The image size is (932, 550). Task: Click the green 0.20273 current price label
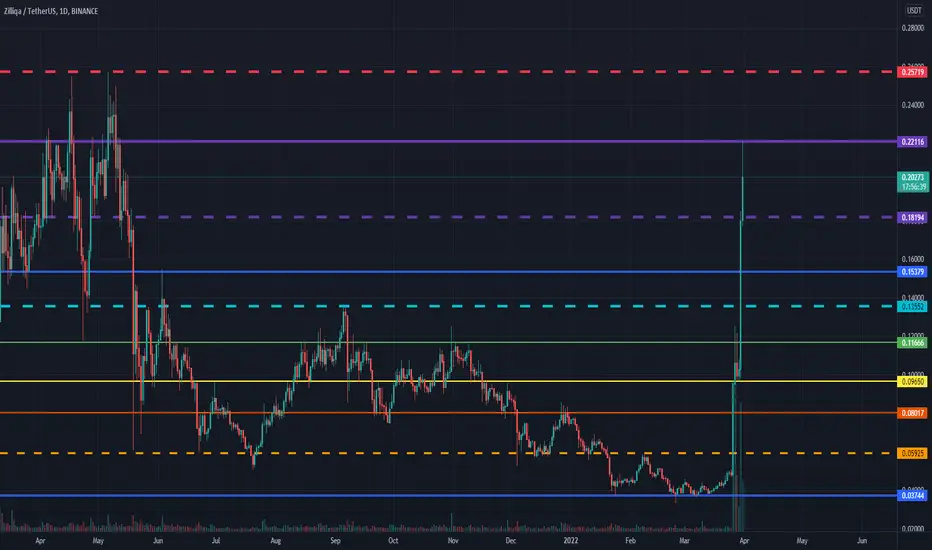(x=912, y=177)
